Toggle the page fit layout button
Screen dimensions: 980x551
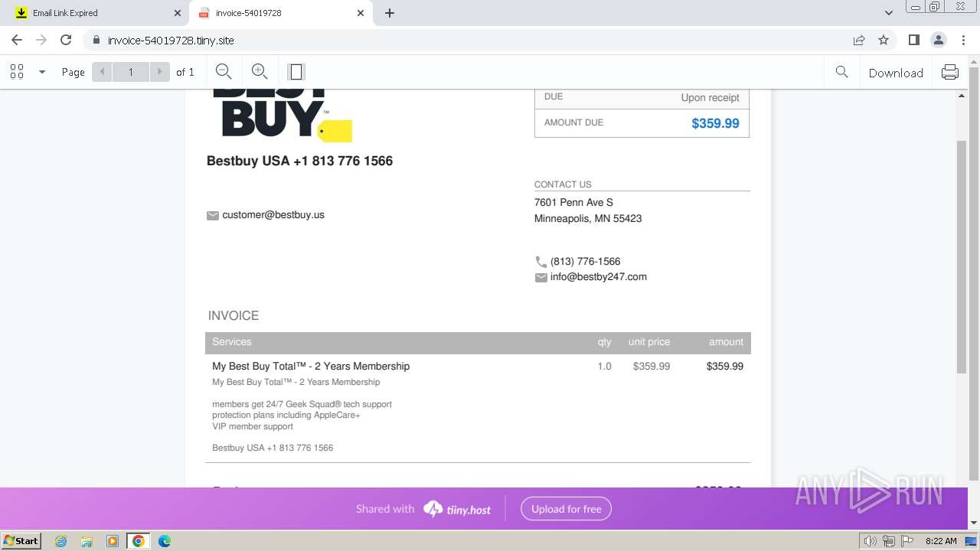(x=296, y=72)
